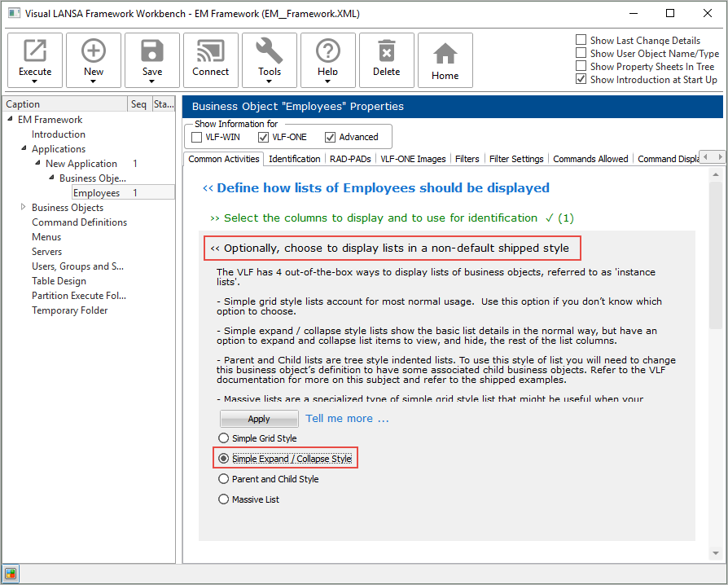728x585 pixels.
Task: Select Users, Groups and S... tree item
Action: click(x=77, y=266)
